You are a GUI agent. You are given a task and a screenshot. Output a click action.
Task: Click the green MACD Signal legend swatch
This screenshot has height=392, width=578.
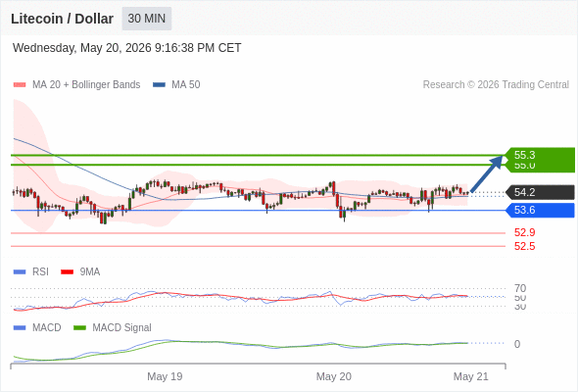pos(79,327)
